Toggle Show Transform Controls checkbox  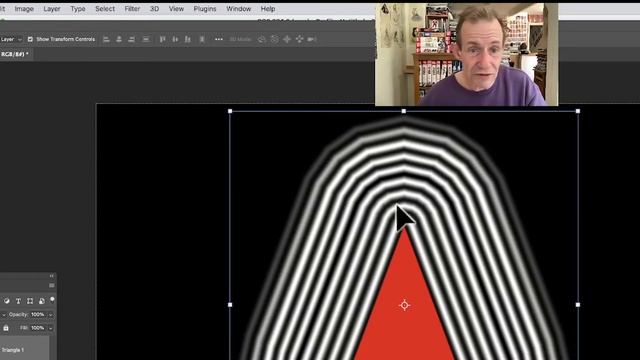[30, 39]
